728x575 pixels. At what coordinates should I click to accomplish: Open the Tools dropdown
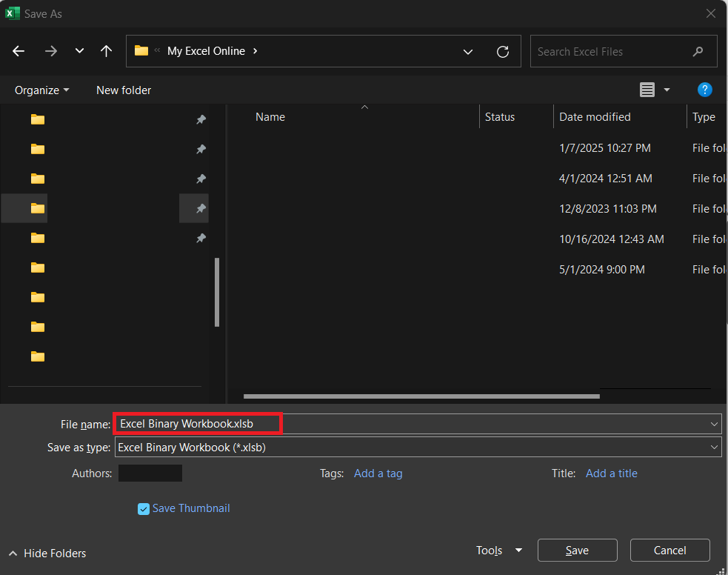[x=498, y=551]
